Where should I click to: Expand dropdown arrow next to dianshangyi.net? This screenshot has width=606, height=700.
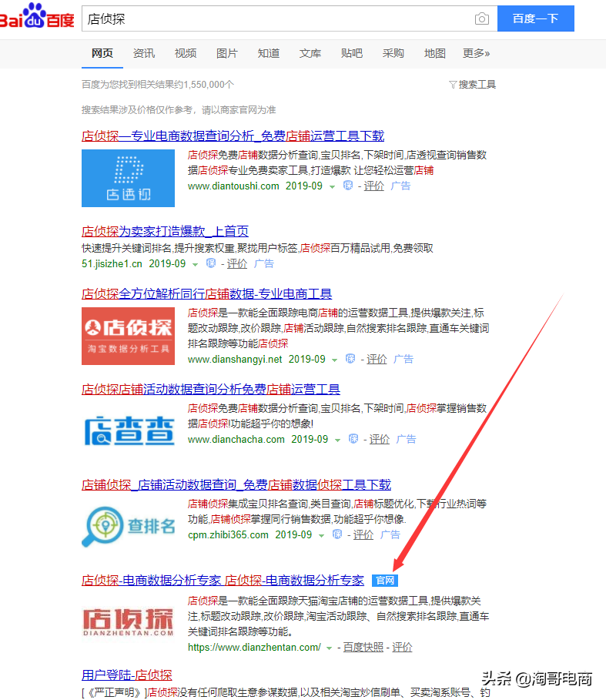point(335,360)
